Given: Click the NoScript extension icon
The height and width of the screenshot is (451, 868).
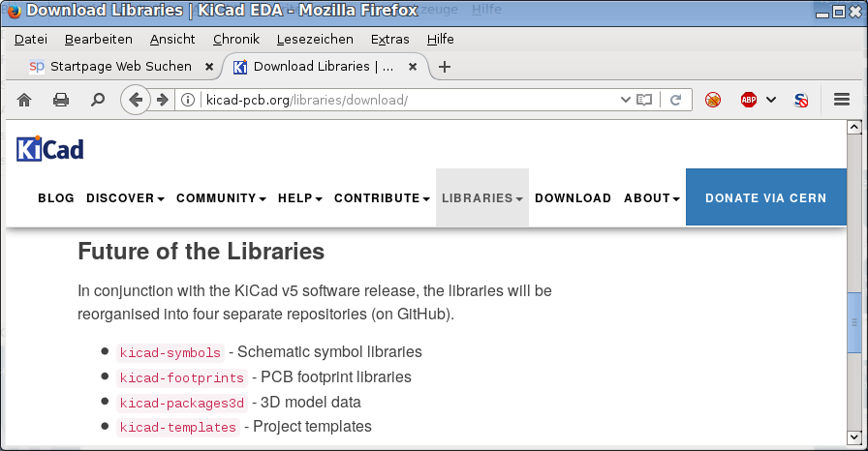Looking at the screenshot, I should coord(801,100).
